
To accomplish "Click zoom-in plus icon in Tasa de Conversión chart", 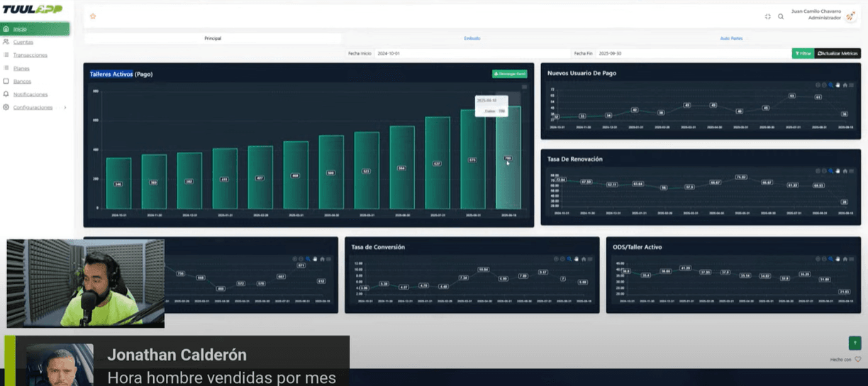I will pyautogui.click(x=556, y=259).
